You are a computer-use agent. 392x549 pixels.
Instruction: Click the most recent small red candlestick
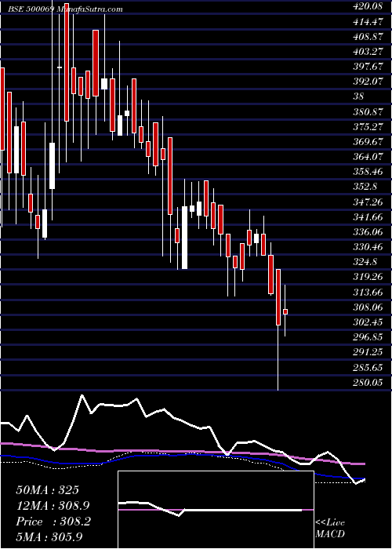[285, 311]
